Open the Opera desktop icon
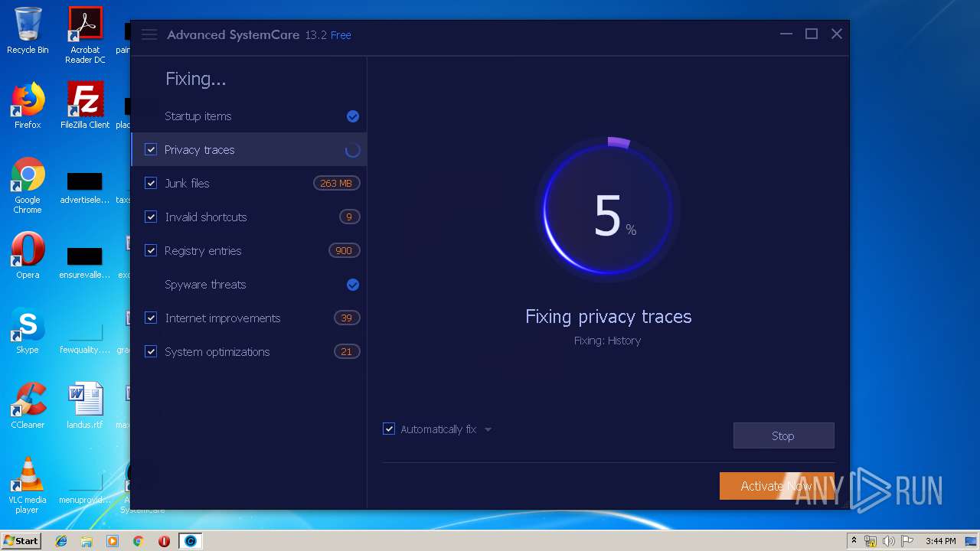This screenshot has height=551, width=980. [x=28, y=256]
